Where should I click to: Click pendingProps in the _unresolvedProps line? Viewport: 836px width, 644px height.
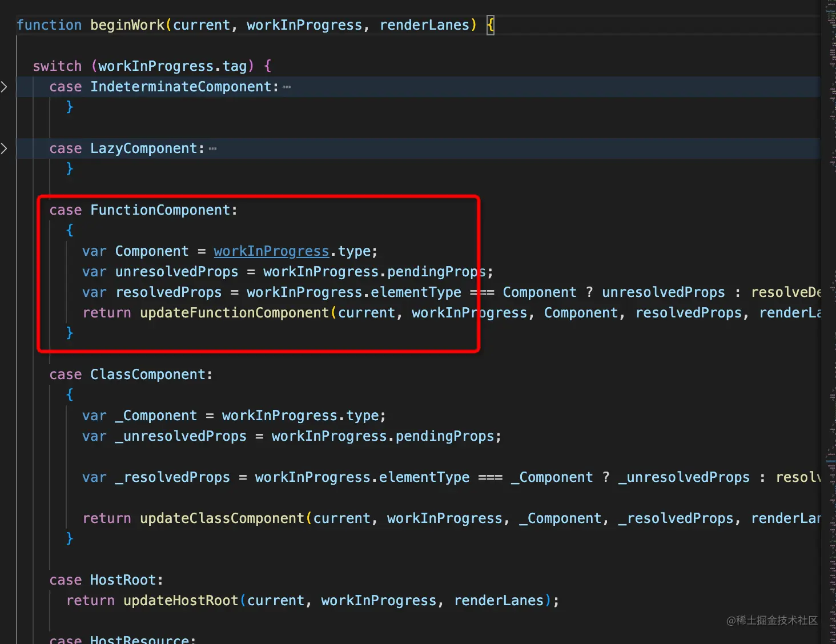pyautogui.click(x=444, y=436)
